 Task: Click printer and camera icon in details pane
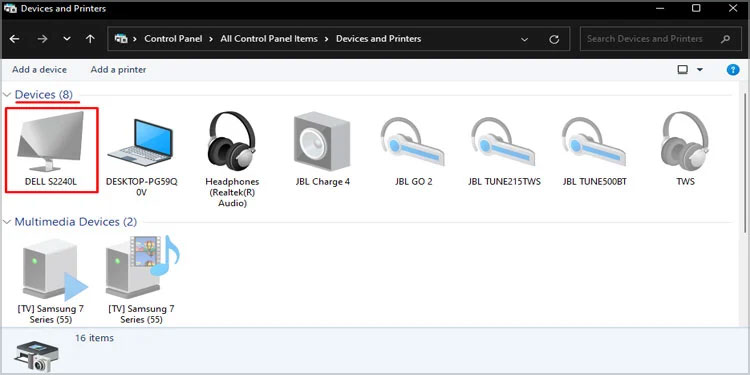[x=37, y=356]
